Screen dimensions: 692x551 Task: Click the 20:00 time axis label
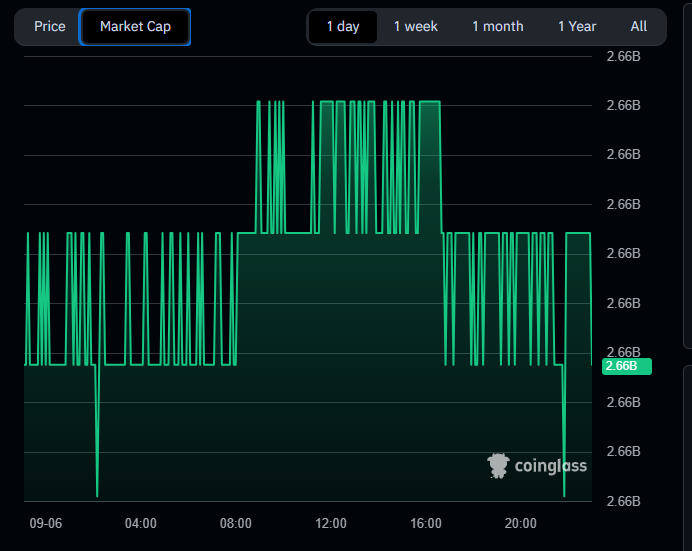(x=521, y=523)
